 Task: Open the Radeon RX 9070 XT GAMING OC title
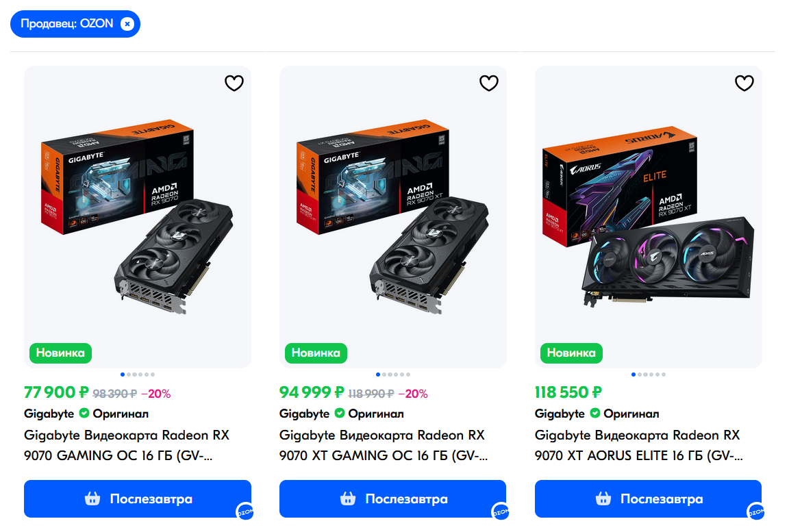384,445
